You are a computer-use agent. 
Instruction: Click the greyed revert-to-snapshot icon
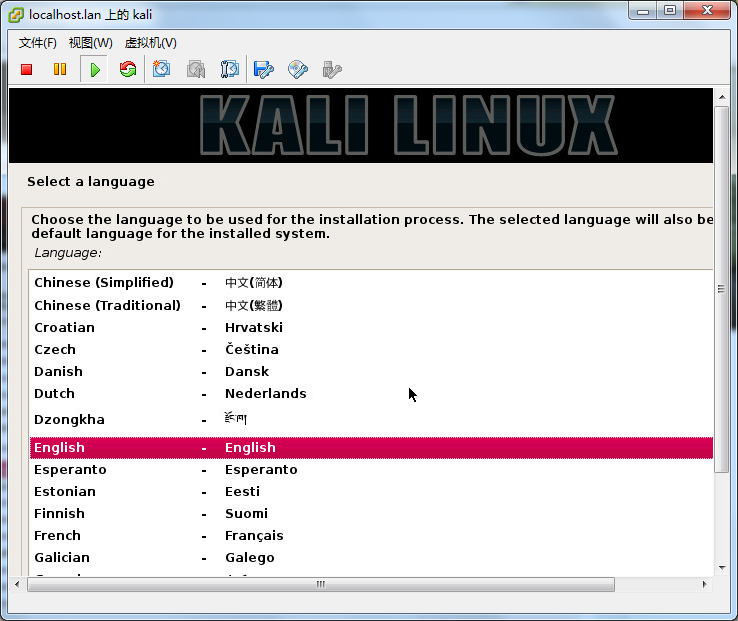[x=196, y=69]
